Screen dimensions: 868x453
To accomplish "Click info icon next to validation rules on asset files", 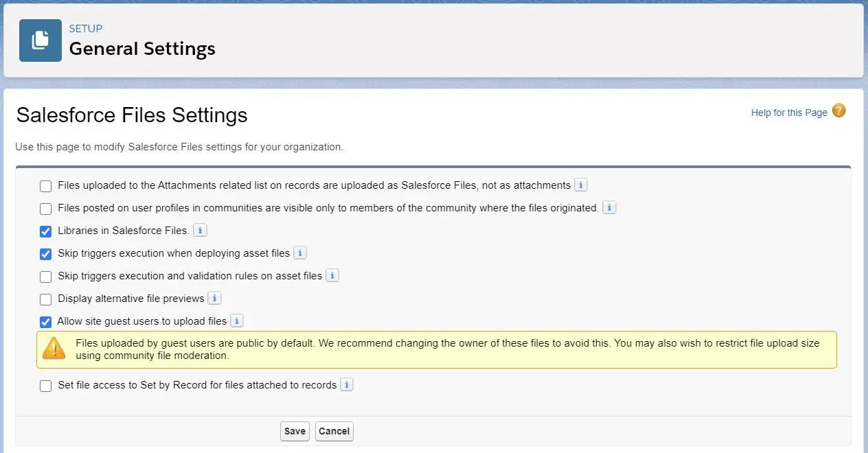I will [x=332, y=276].
